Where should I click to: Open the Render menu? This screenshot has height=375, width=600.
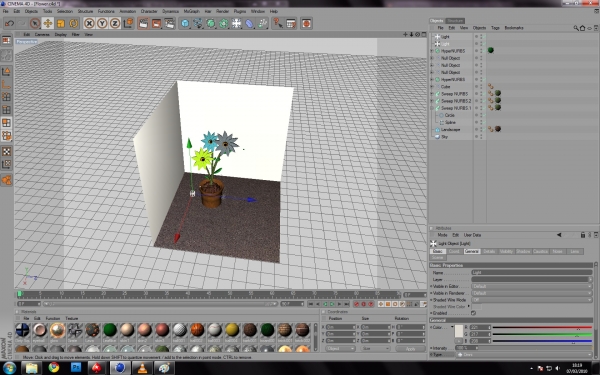(222, 11)
